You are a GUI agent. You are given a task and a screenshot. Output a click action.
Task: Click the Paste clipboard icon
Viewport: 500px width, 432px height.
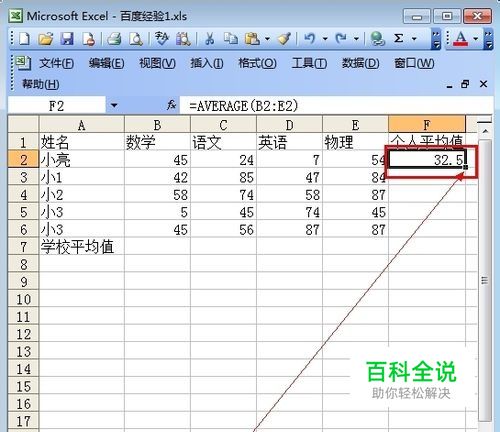[x=252, y=39]
